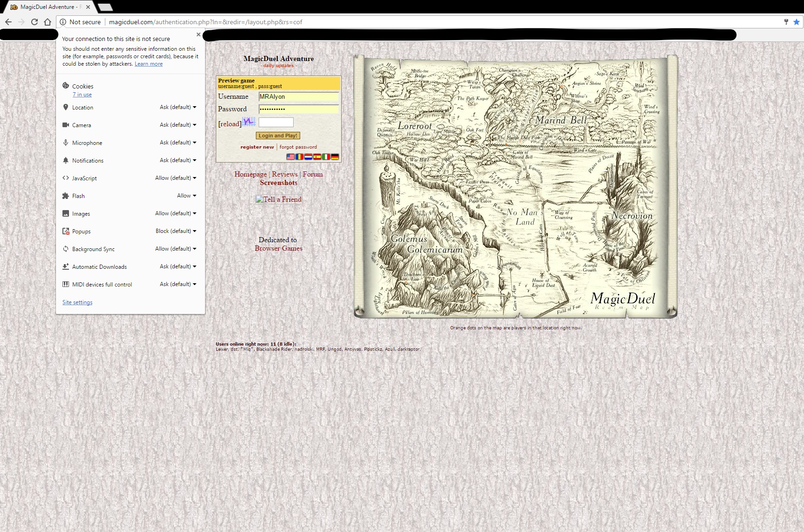This screenshot has height=532, width=804.
Task: Click the 'Preview game' guest login notice
Action: tap(279, 83)
